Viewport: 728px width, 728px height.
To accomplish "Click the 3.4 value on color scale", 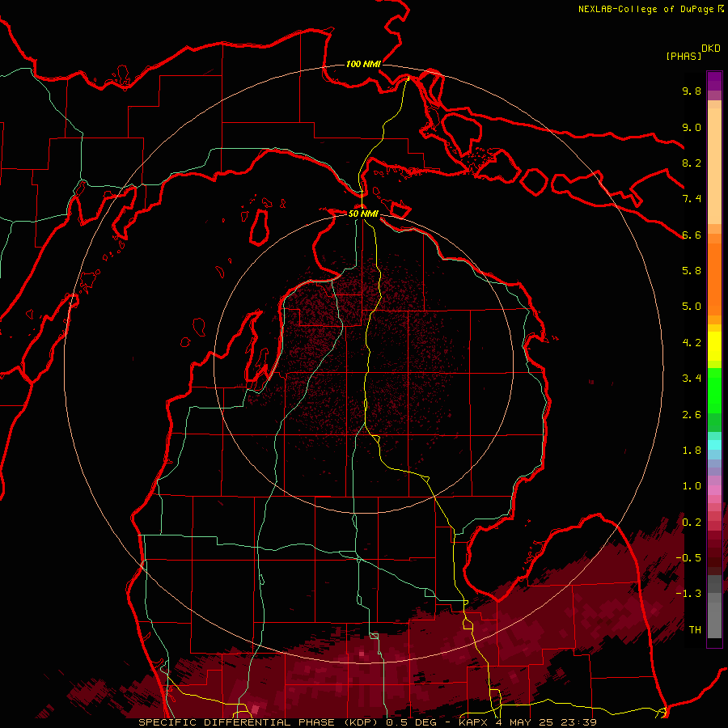I will click(x=692, y=379).
